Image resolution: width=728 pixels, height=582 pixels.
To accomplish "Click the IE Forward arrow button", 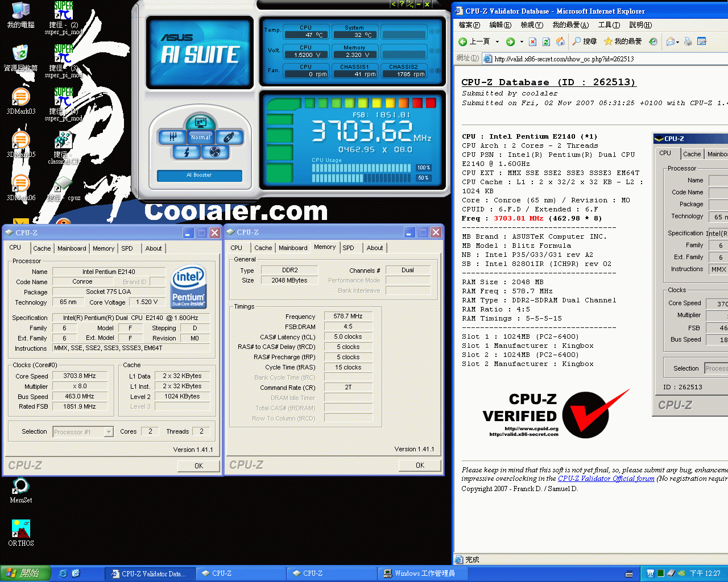I will point(510,41).
